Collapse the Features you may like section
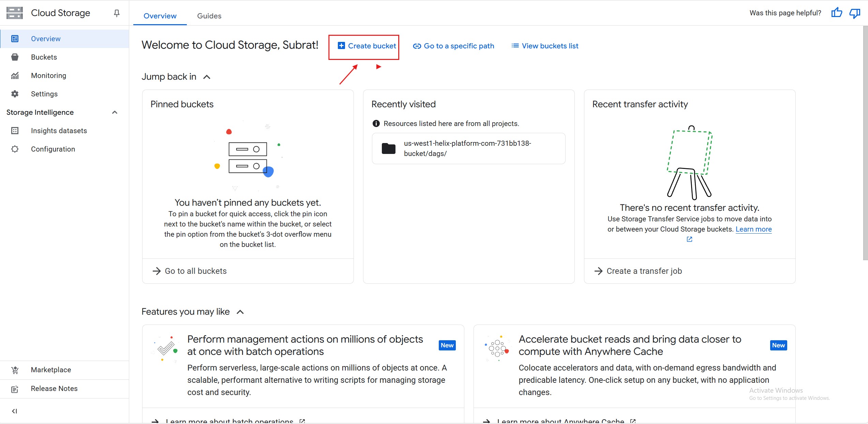 pyautogui.click(x=240, y=312)
